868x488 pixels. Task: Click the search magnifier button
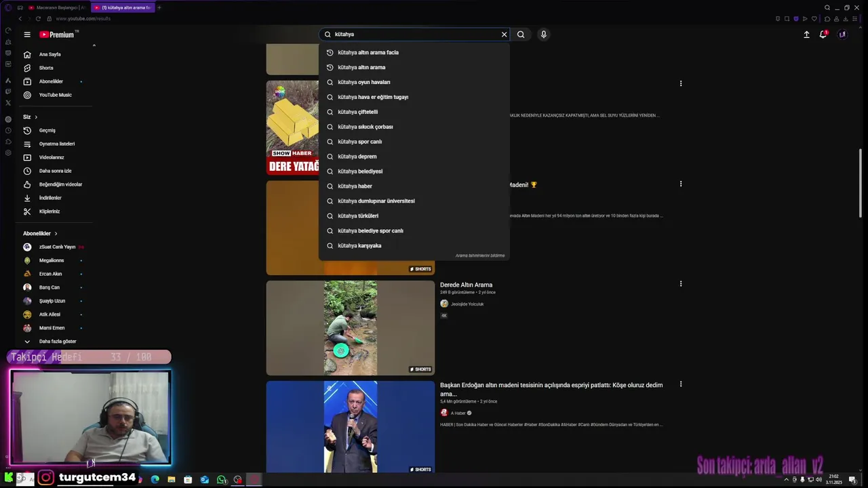pos(521,35)
